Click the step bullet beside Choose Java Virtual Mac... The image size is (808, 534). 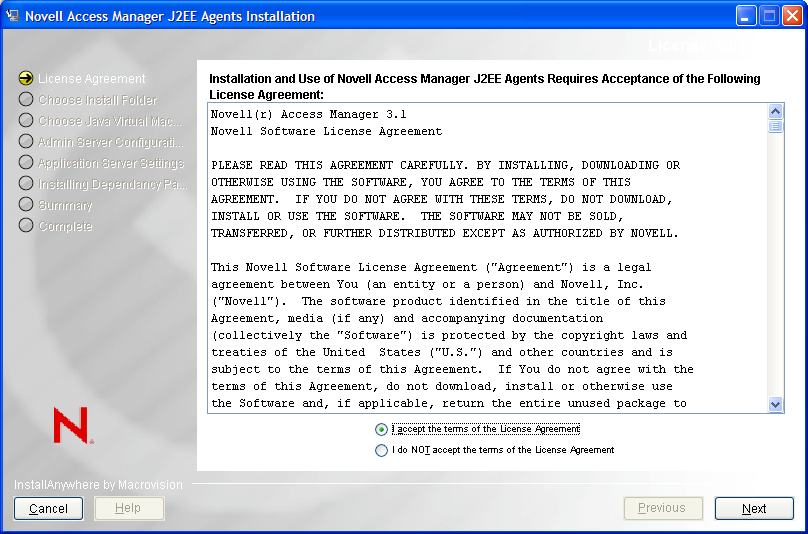(x=26, y=120)
